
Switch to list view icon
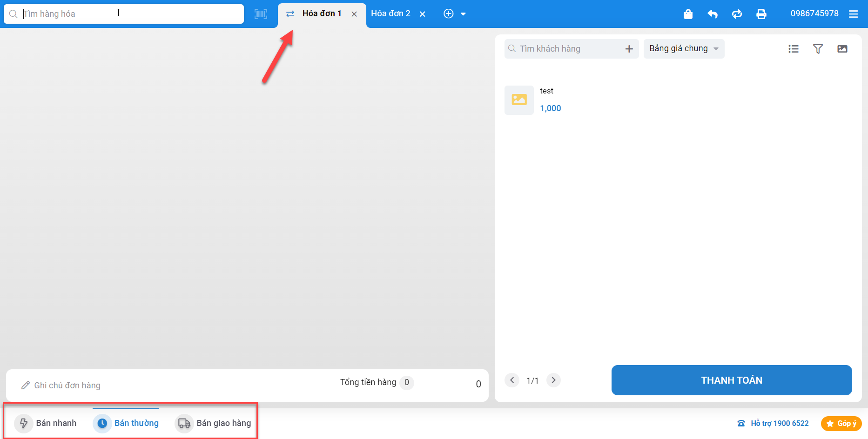click(794, 49)
